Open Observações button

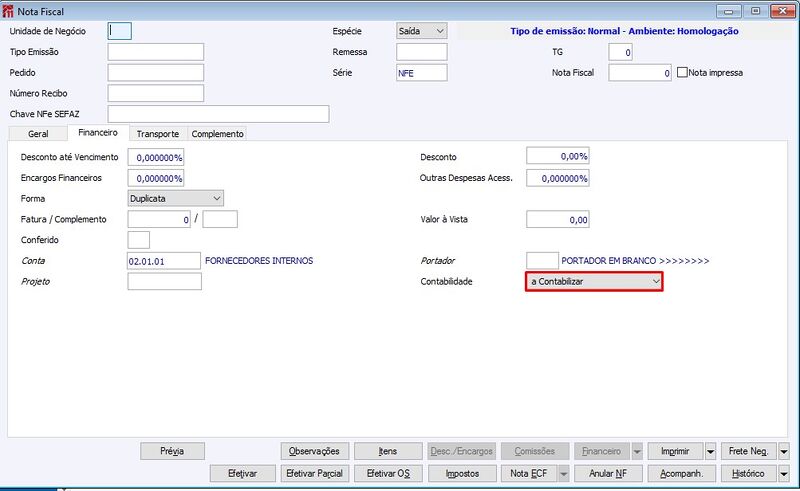pyautogui.click(x=314, y=451)
